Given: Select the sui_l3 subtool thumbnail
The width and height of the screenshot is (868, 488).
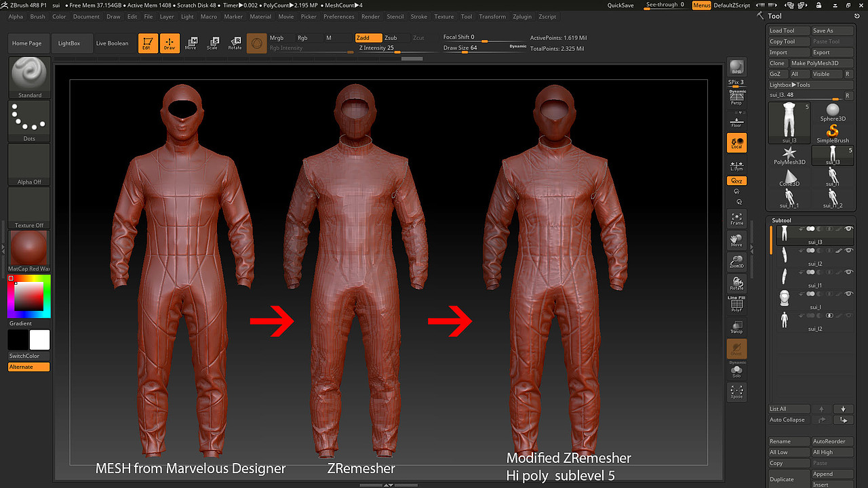Looking at the screenshot, I should point(783,234).
